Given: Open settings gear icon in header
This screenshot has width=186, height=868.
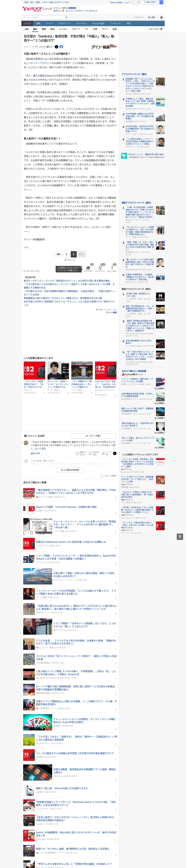Looking at the screenshot, I should (x=161, y=18).
